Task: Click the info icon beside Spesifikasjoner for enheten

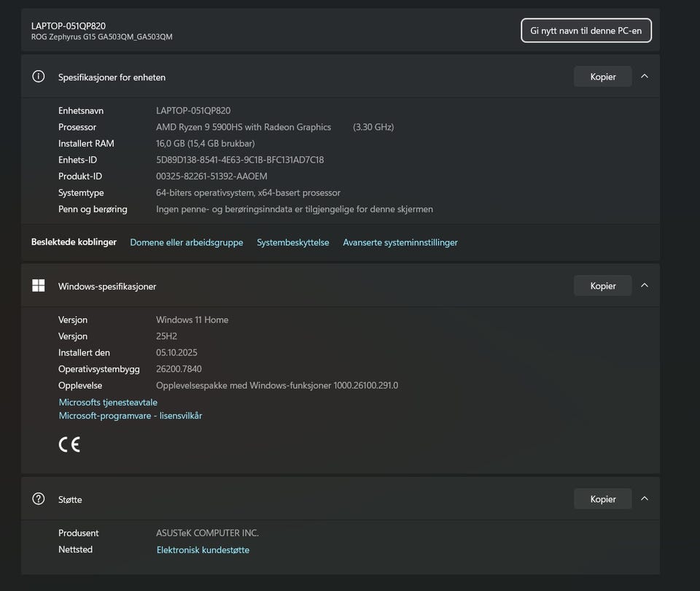Action: coord(39,77)
